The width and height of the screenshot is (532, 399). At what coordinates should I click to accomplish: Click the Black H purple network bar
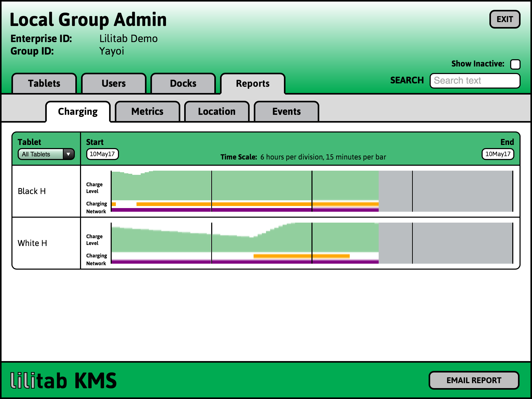[245, 210]
